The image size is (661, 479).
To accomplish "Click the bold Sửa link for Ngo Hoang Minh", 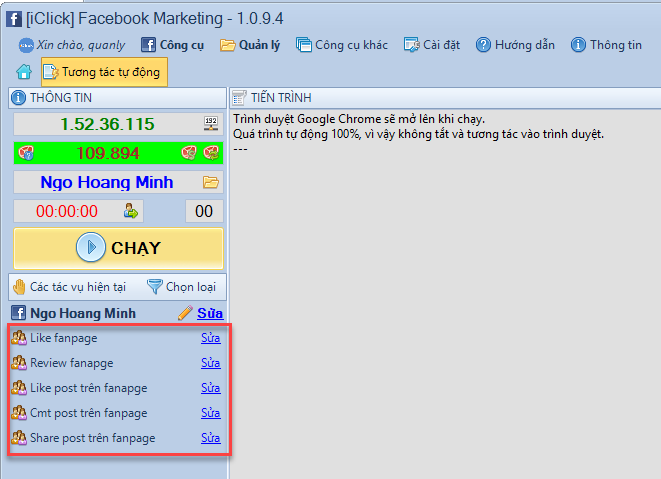I will pos(210,313).
